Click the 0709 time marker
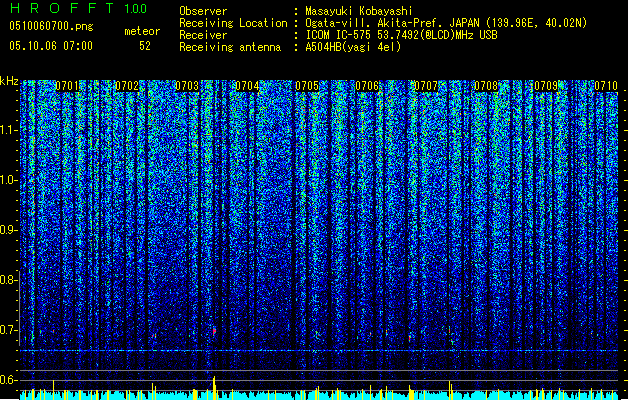Image resolution: width=629 pixels, height=400 pixels. 546,86
